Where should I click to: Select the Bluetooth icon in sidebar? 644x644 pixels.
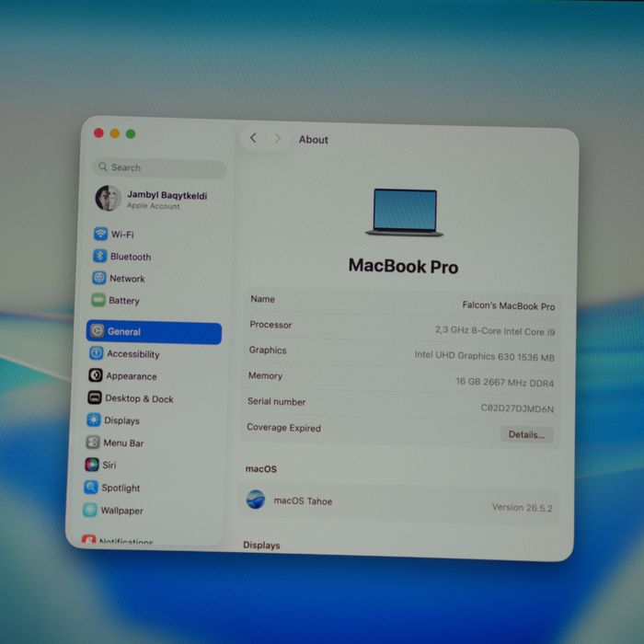click(99, 256)
